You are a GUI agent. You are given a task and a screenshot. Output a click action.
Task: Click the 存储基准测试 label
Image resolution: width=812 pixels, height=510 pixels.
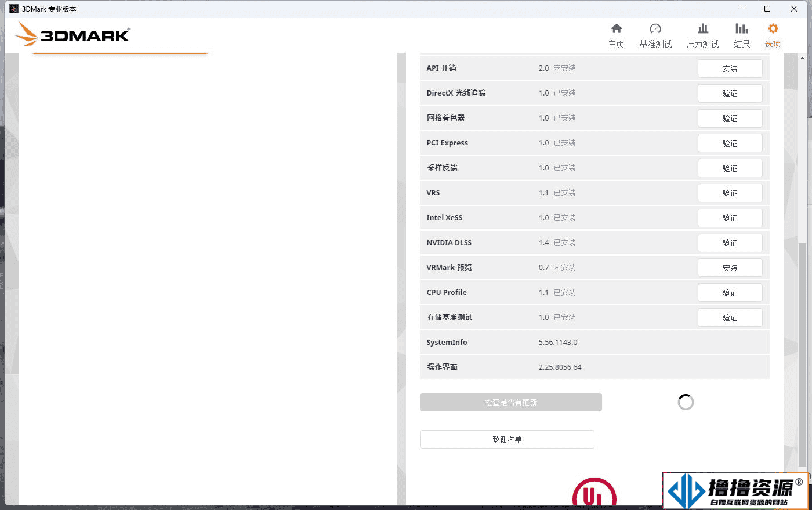(x=449, y=317)
